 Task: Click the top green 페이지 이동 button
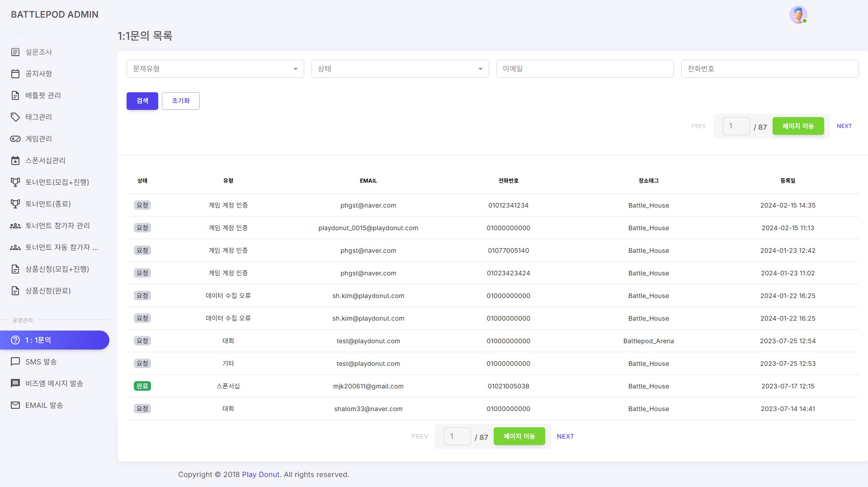pyautogui.click(x=798, y=126)
